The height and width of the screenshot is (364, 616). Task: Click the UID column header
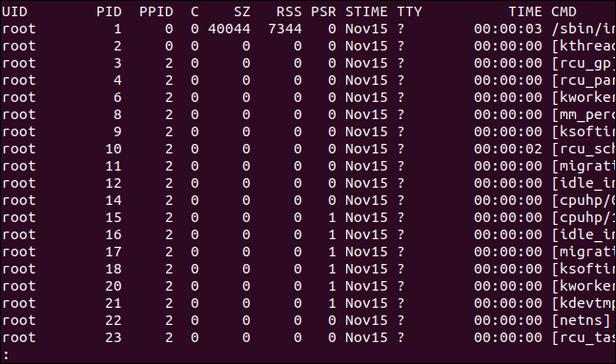(15, 11)
